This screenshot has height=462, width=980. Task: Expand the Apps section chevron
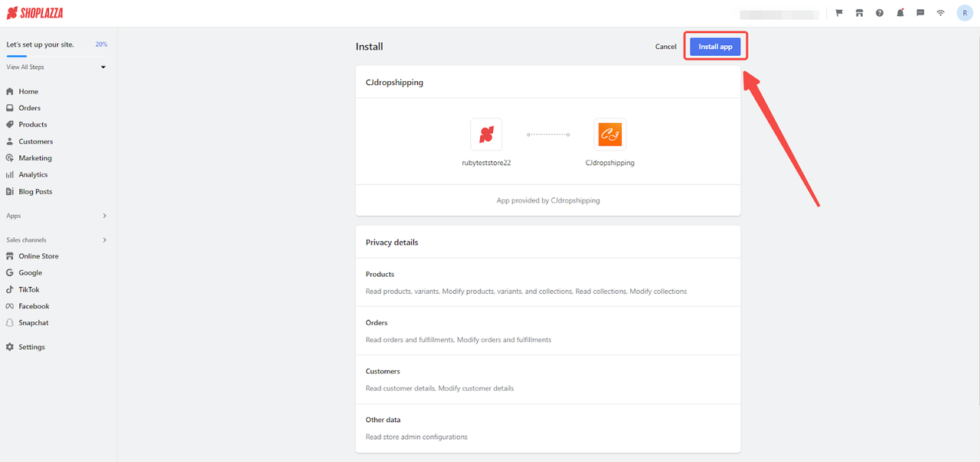tap(104, 216)
